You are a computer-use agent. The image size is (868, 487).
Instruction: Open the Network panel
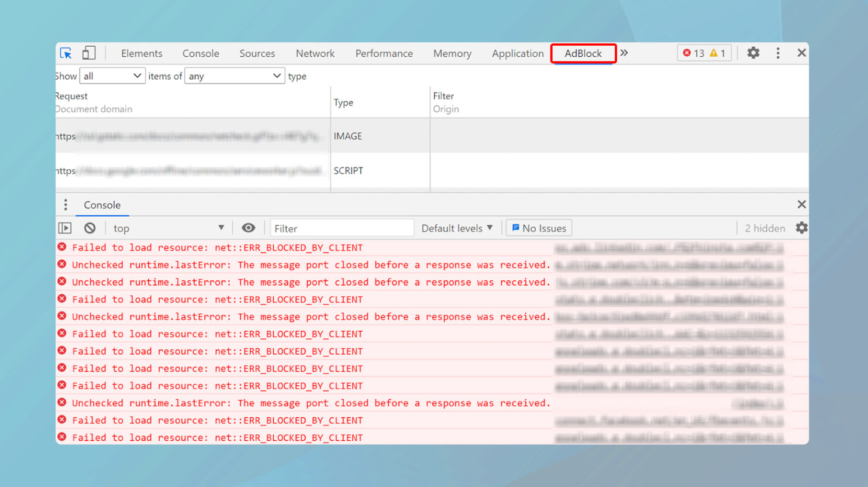(315, 53)
